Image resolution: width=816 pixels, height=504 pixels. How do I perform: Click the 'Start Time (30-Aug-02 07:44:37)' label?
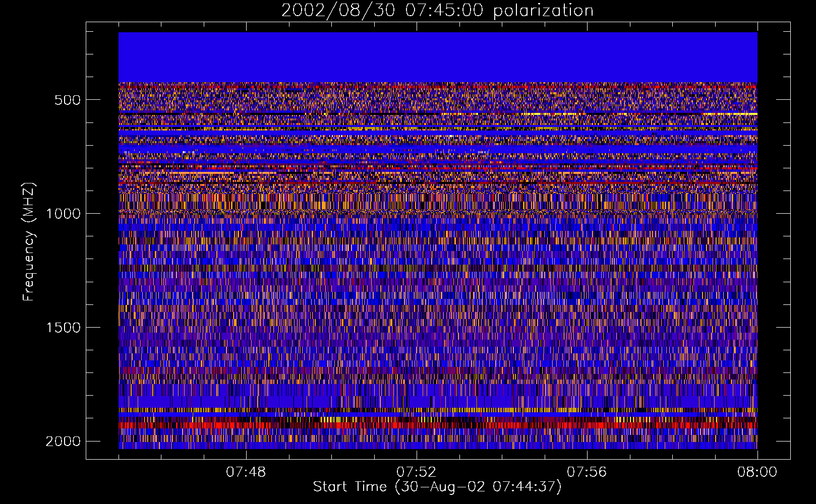click(x=437, y=487)
